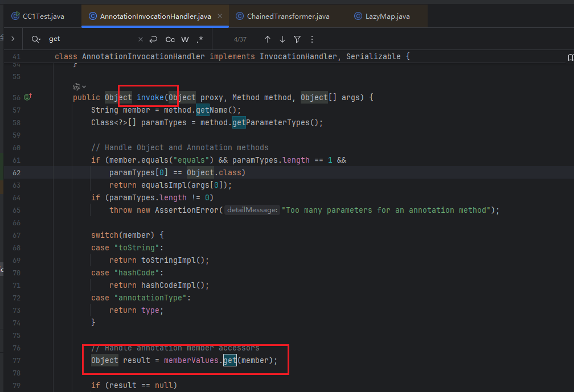Switch to the CC1Test.java tab
Screen dimensions: 574x392
tap(43, 16)
